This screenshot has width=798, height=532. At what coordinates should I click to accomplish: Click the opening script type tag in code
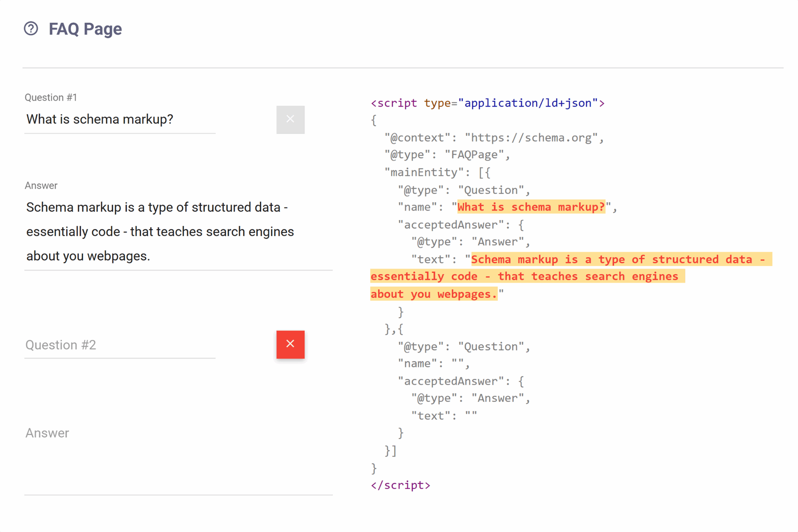click(x=487, y=103)
